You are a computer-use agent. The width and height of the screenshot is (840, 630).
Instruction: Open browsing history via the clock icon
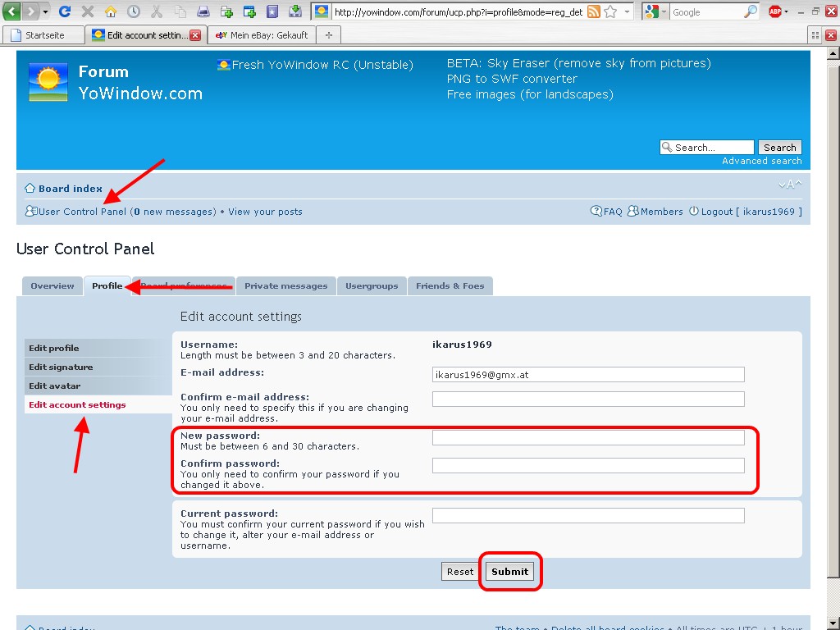(134, 11)
